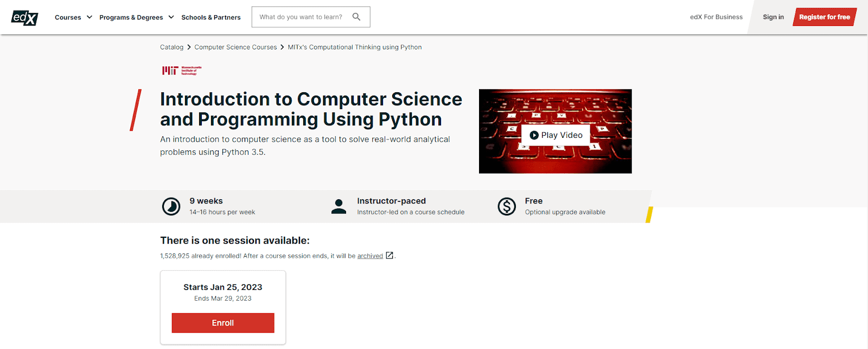The image size is (868, 349).
Task: Click the dollar sign price icon
Action: coord(507,206)
